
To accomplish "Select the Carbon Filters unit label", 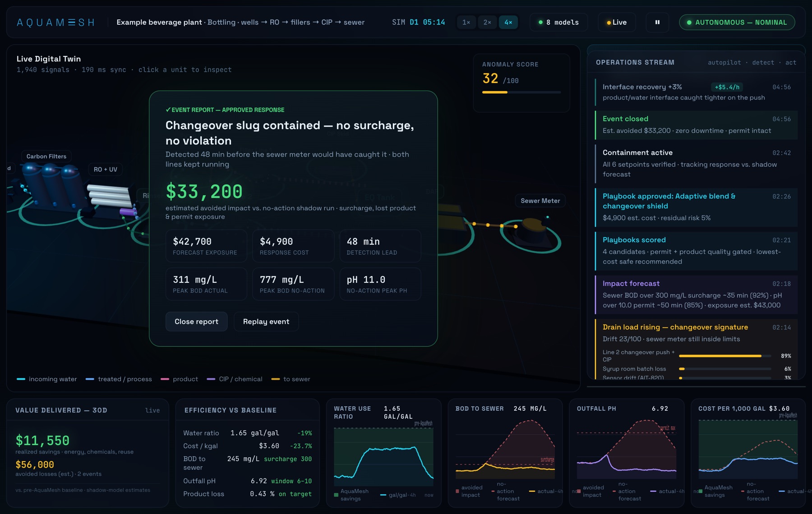I will [46, 156].
